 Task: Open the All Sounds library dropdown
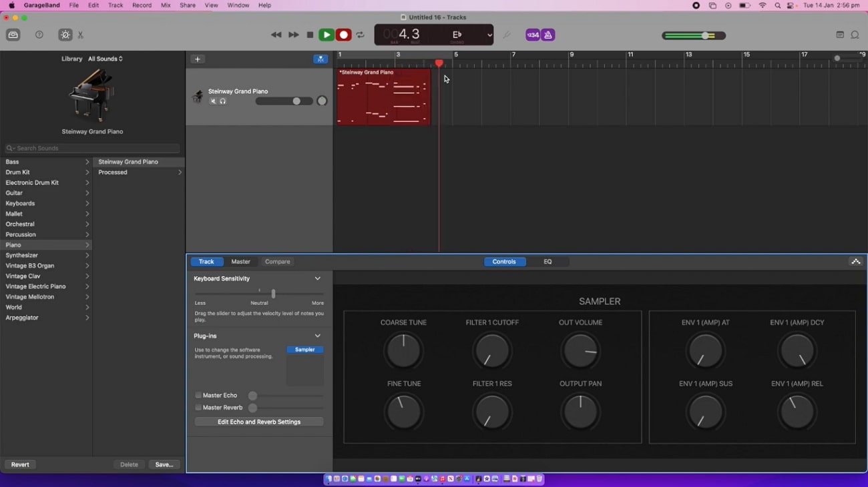click(x=105, y=59)
